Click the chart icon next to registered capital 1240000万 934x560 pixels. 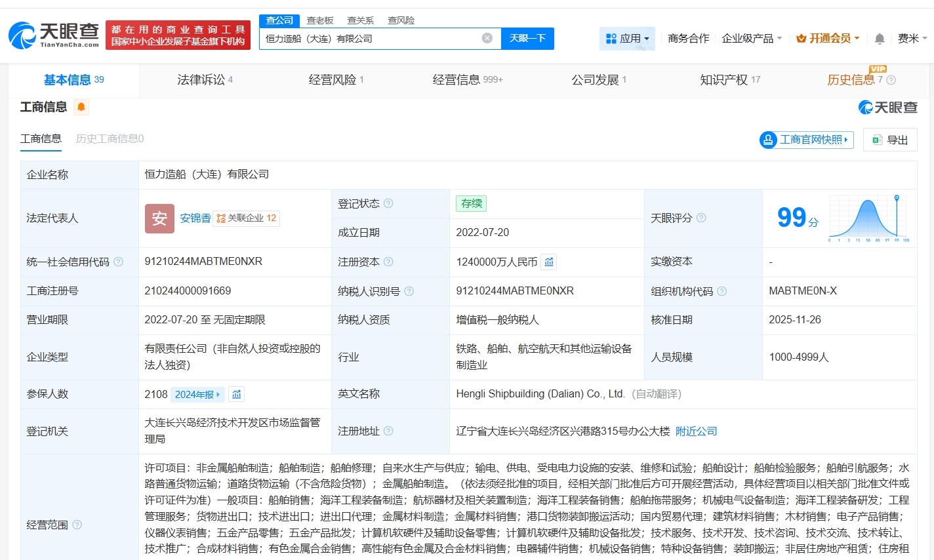pyautogui.click(x=548, y=262)
